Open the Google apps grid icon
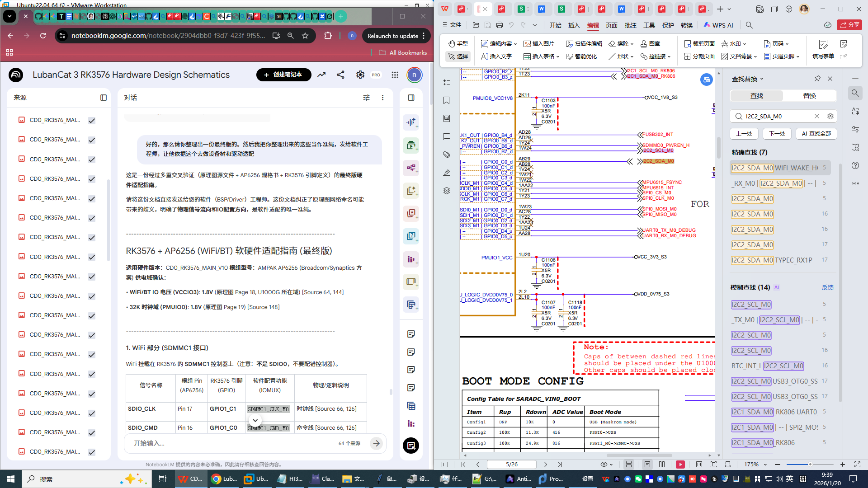The image size is (868, 488). 395,75
